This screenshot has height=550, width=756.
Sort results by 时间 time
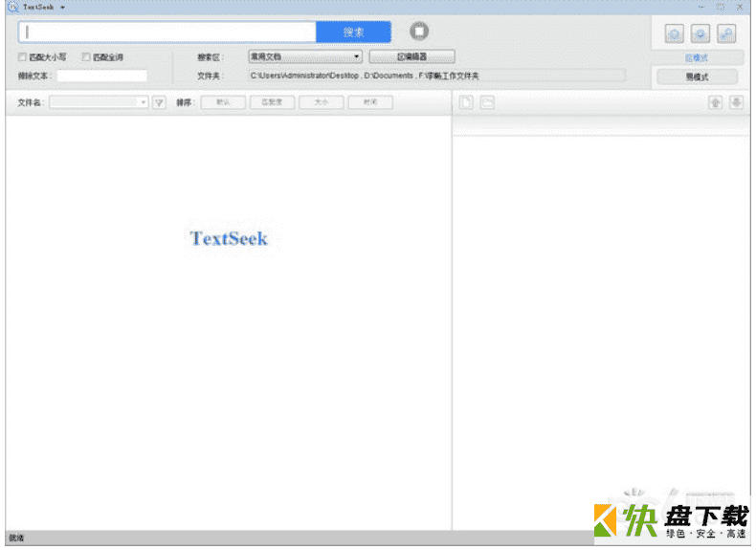370,102
